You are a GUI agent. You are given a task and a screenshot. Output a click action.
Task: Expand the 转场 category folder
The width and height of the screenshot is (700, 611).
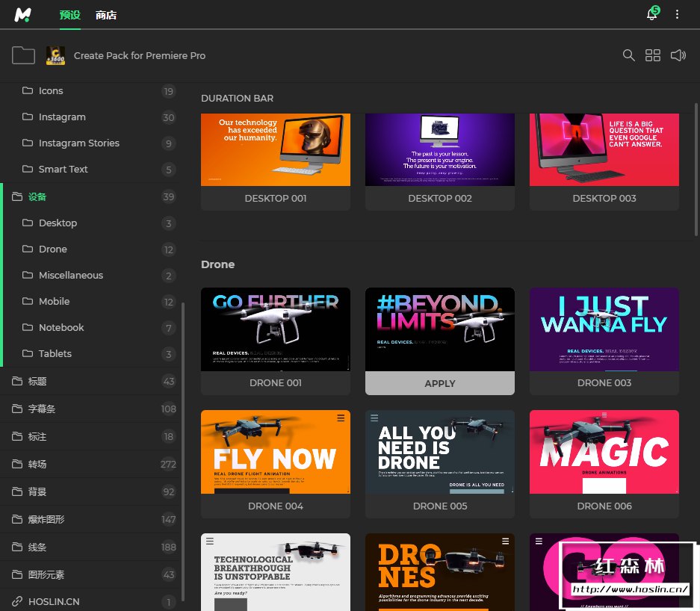tap(37, 464)
